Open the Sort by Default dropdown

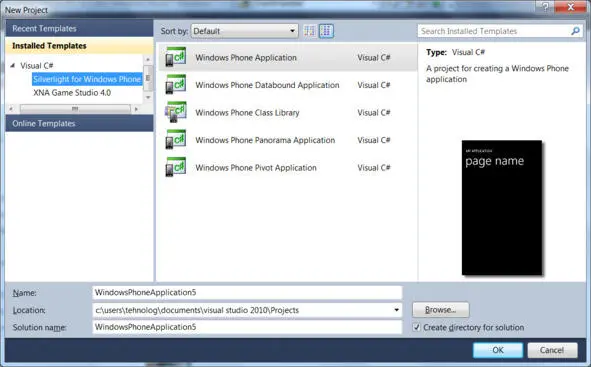(x=244, y=31)
